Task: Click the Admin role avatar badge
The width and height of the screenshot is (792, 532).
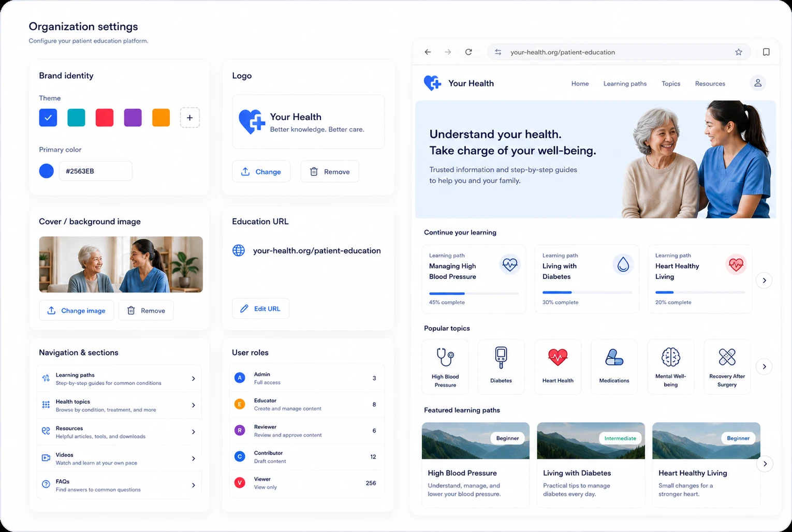Action: 240,378
